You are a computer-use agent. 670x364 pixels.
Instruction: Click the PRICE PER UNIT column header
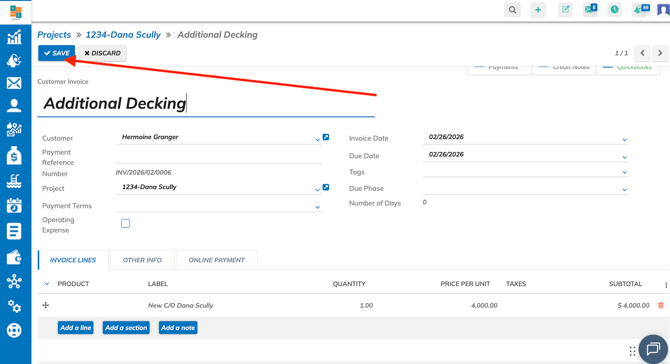[x=465, y=284]
